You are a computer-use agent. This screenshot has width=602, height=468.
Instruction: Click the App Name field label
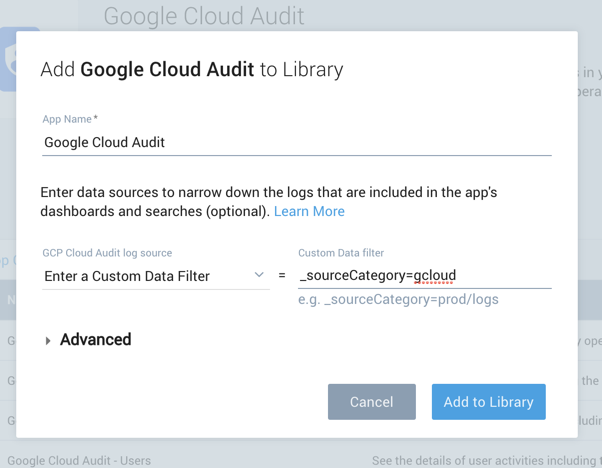click(x=69, y=119)
